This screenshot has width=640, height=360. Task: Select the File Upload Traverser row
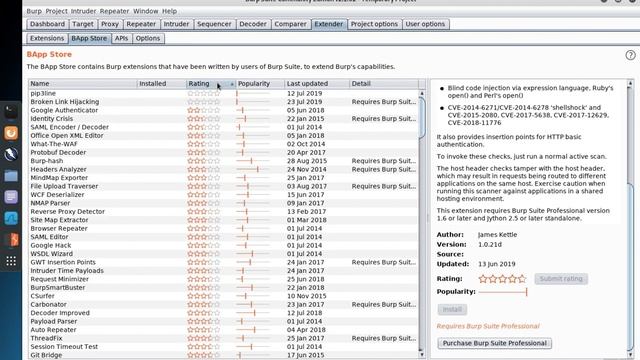(x=223, y=186)
